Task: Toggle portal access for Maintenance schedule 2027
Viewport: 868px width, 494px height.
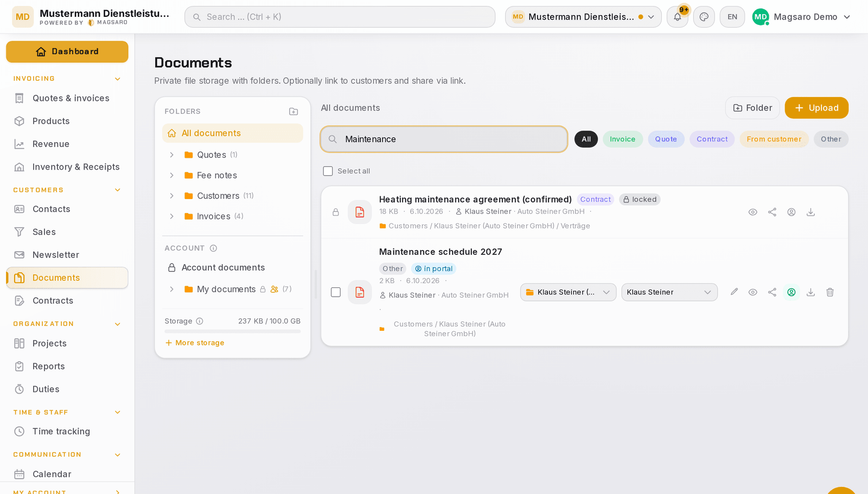Action: (792, 292)
